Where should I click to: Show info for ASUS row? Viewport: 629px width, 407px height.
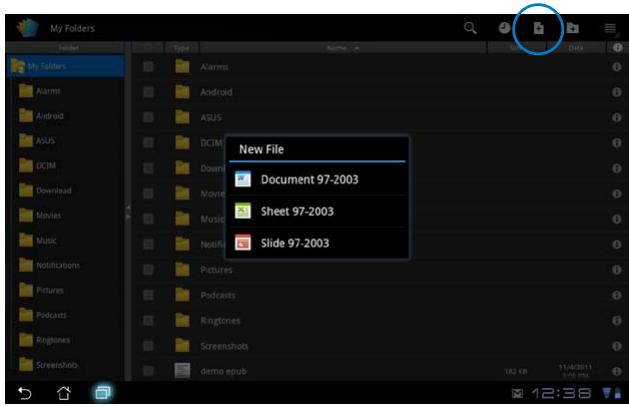click(617, 117)
